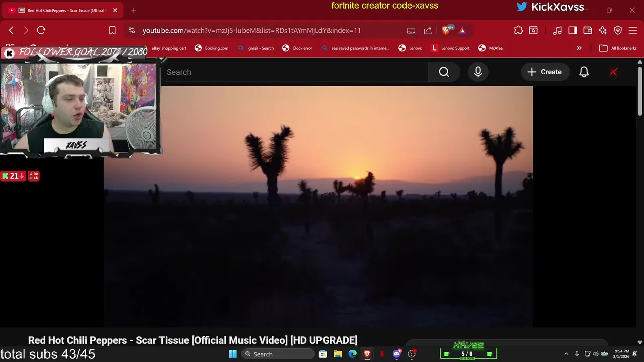644x362 pixels.
Task: Open the McAfee bookmark
Action: (x=491, y=48)
